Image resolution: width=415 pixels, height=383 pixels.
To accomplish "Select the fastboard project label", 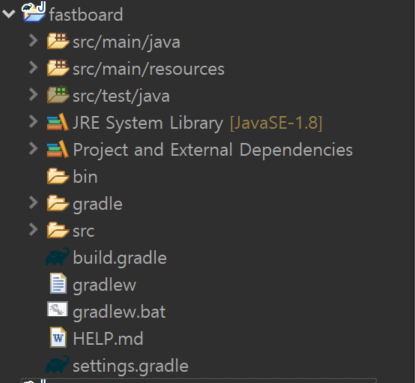I will tap(86, 15).
